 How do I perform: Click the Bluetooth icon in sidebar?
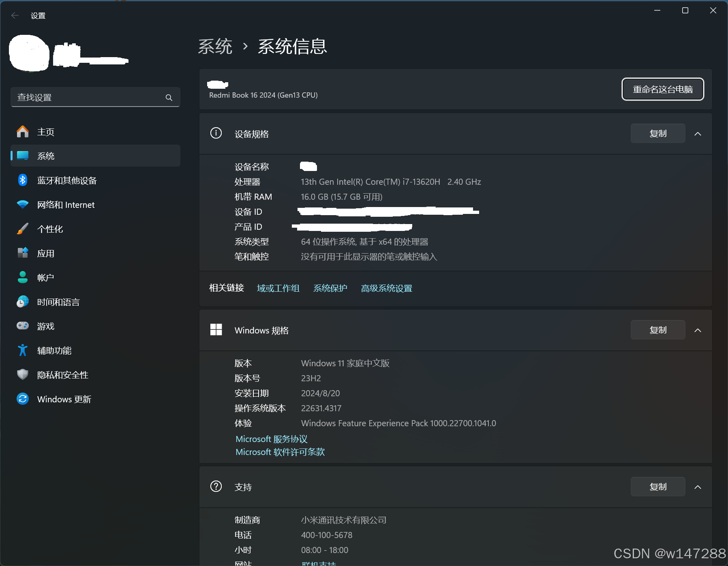pyautogui.click(x=23, y=180)
